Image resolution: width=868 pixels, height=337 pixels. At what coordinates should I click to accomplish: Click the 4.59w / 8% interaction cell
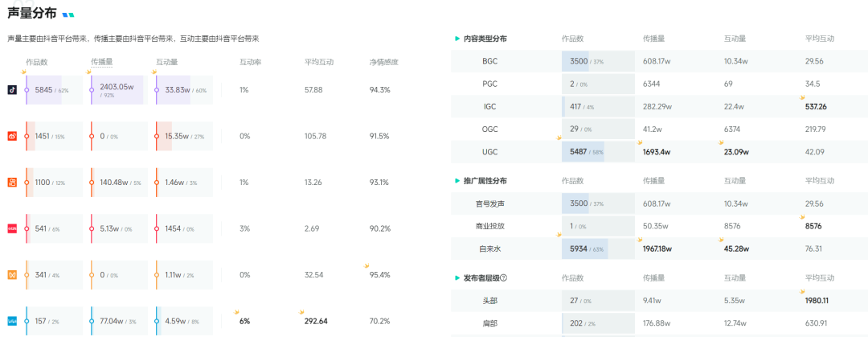click(184, 321)
